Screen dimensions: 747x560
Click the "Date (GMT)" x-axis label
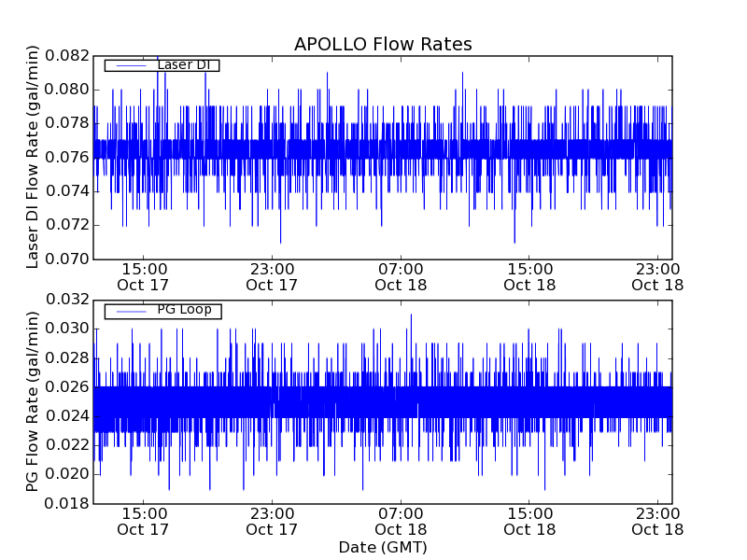(383, 547)
